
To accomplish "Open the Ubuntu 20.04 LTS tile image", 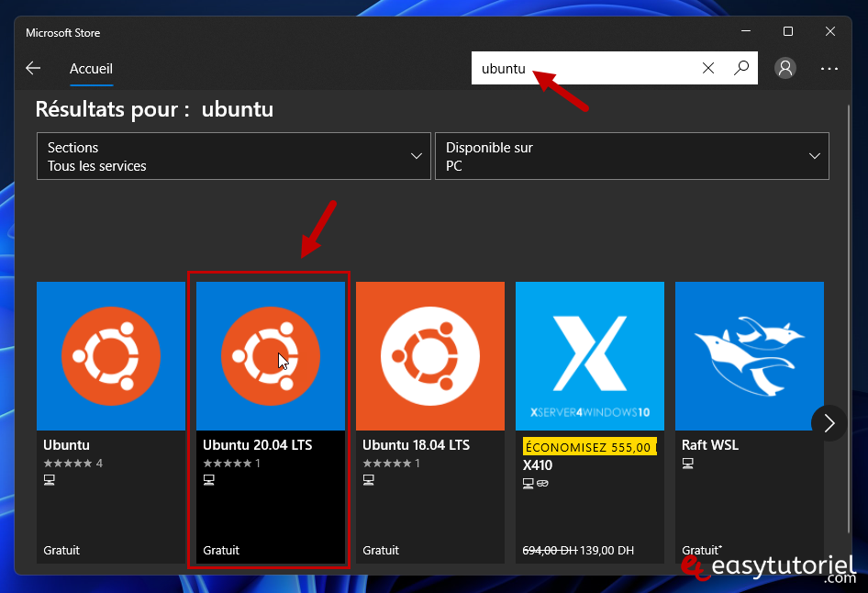I will coord(271,356).
